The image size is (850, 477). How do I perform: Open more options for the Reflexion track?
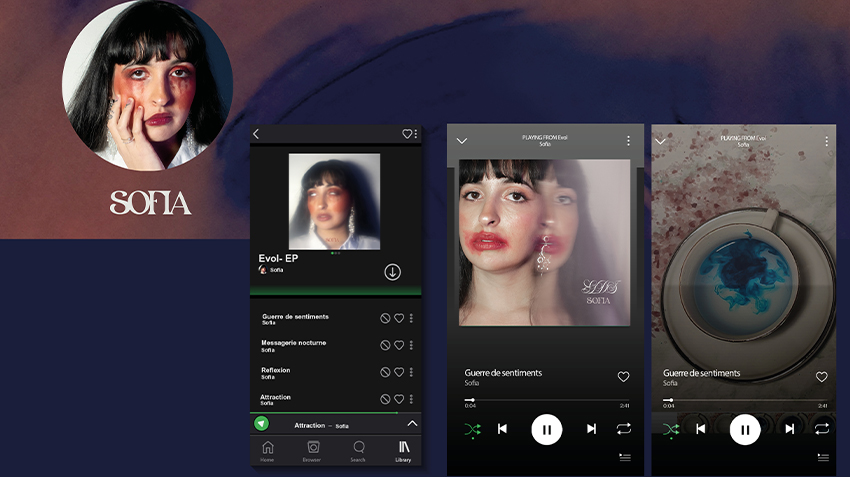click(x=411, y=372)
